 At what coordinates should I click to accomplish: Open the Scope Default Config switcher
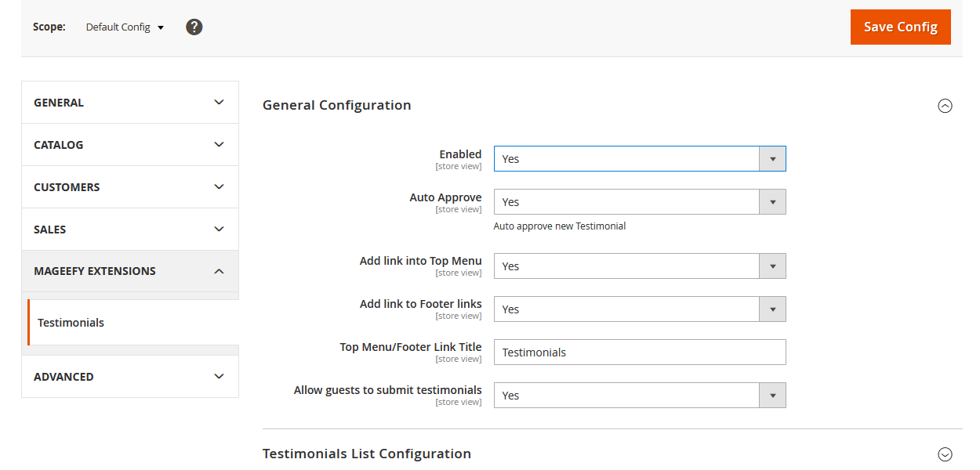[125, 27]
